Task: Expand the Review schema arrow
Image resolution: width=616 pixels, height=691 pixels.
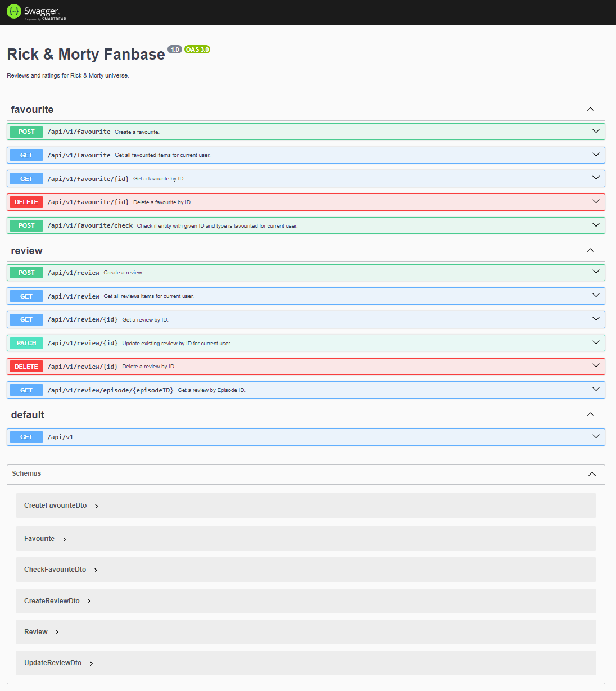Action: [57, 633]
